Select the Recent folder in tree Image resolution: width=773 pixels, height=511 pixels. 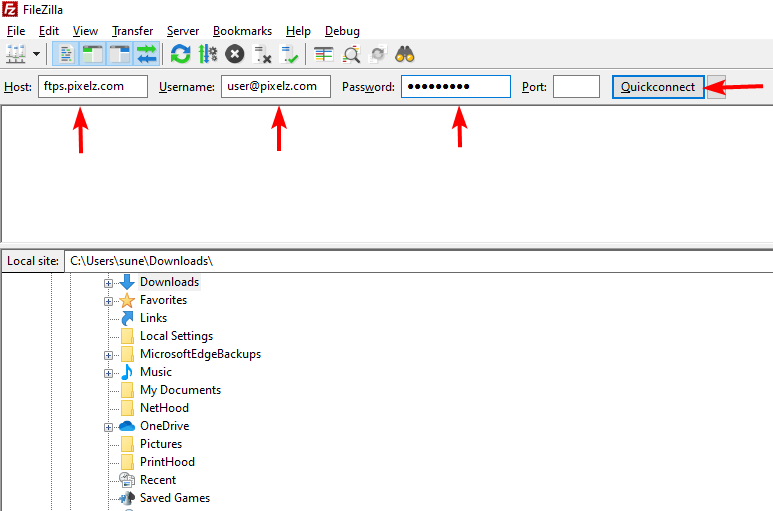coord(158,480)
